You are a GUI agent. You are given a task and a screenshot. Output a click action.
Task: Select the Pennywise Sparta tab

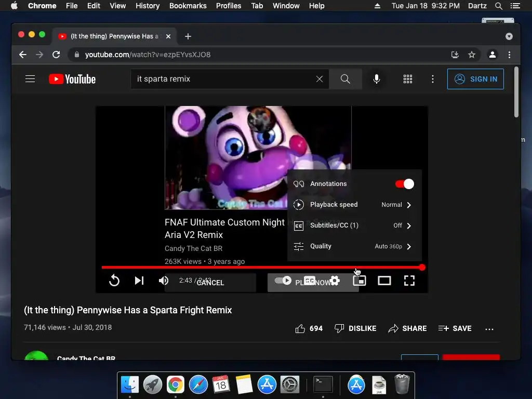(x=114, y=36)
